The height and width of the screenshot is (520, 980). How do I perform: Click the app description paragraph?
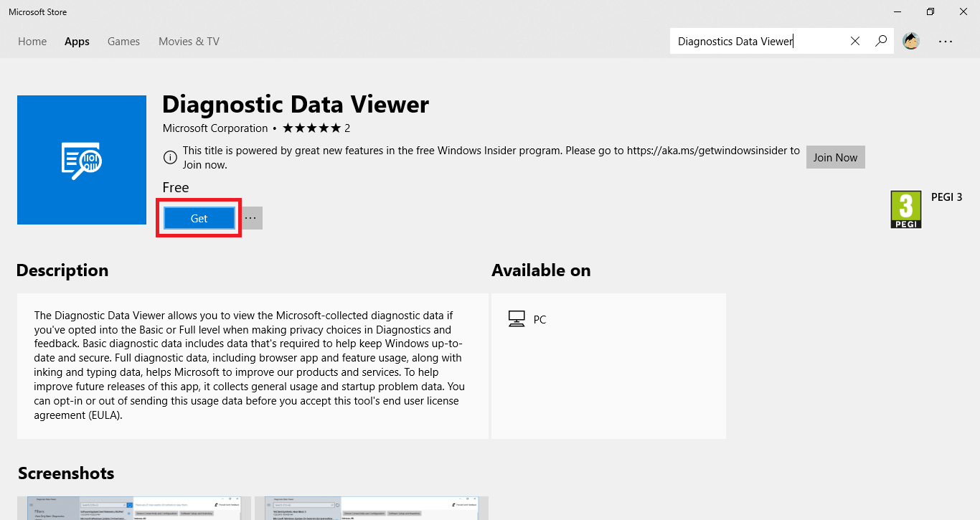point(248,365)
